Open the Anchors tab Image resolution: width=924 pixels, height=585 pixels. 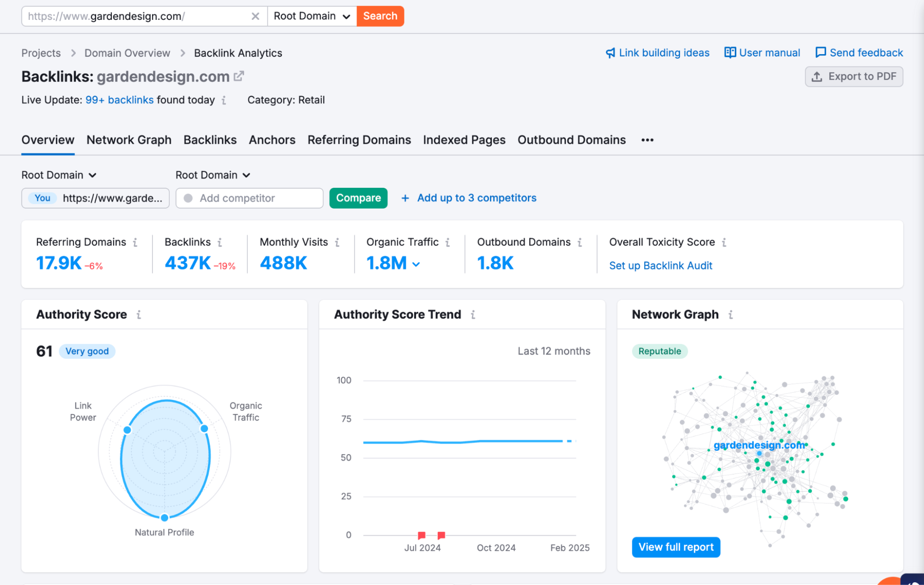[272, 140]
